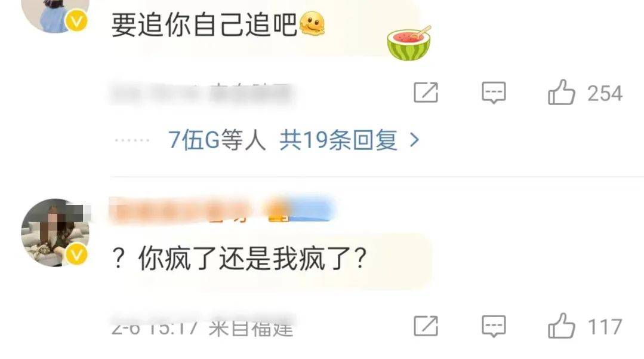This screenshot has height=359, width=644.
Task: Tap second comment's timestamp '来自福建'
Action: coord(251,327)
